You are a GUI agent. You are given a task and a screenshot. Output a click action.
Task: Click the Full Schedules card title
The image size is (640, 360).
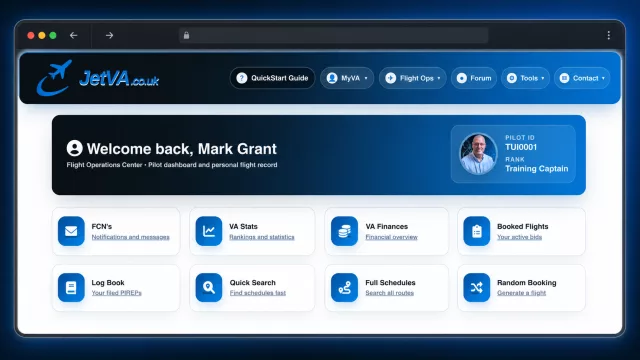(390, 282)
